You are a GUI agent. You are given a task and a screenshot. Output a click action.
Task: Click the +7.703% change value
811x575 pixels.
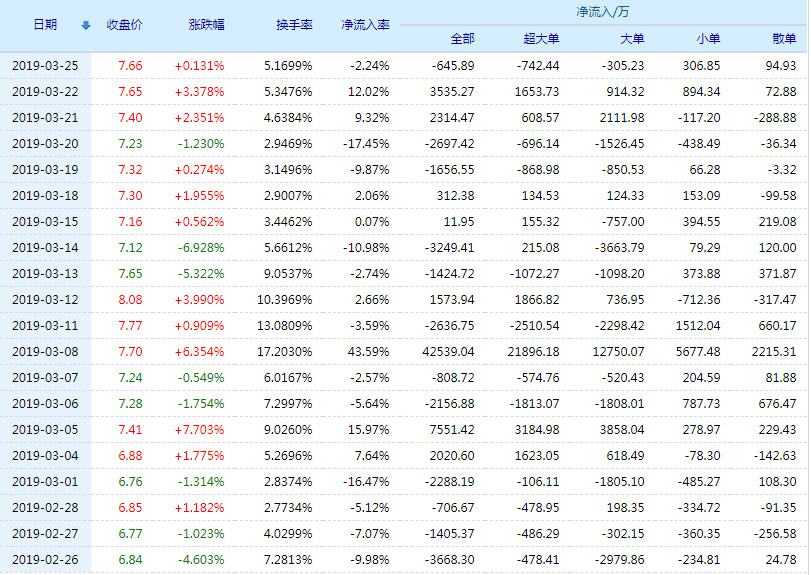199,429
